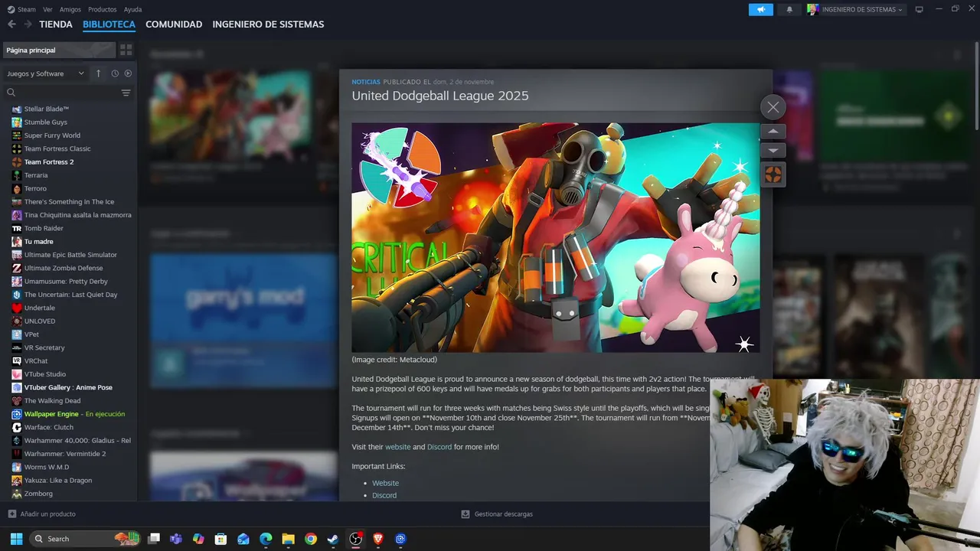Viewport: 980px width, 551px height.
Task: Open OBS Studio from the taskbar
Action: [x=355, y=539]
